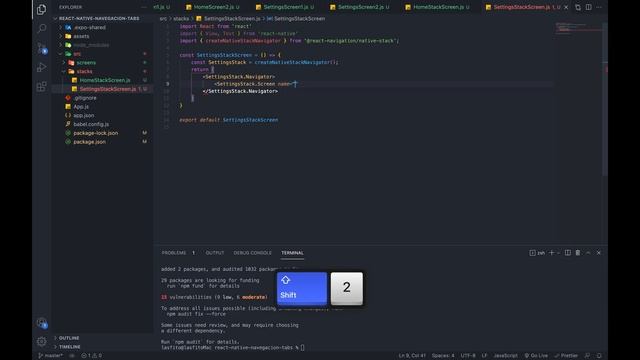Select JavaScript language mode in status bar
Viewport: 640px width, 360px height.
coord(505,356)
